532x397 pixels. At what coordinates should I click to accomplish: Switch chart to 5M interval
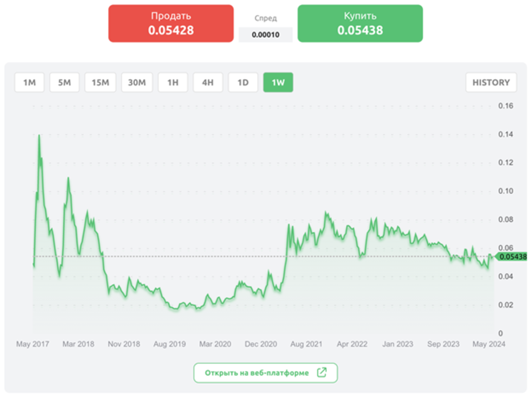(64, 82)
